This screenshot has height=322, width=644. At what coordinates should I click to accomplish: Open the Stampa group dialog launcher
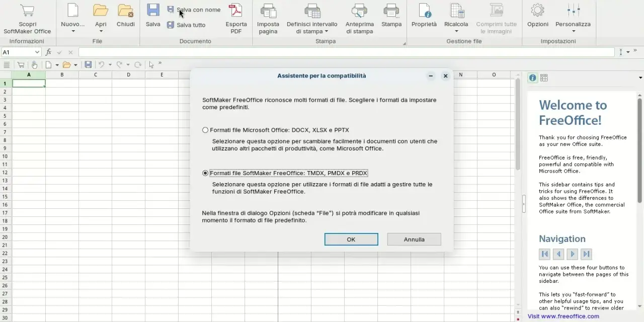pyautogui.click(x=405, y=44)
